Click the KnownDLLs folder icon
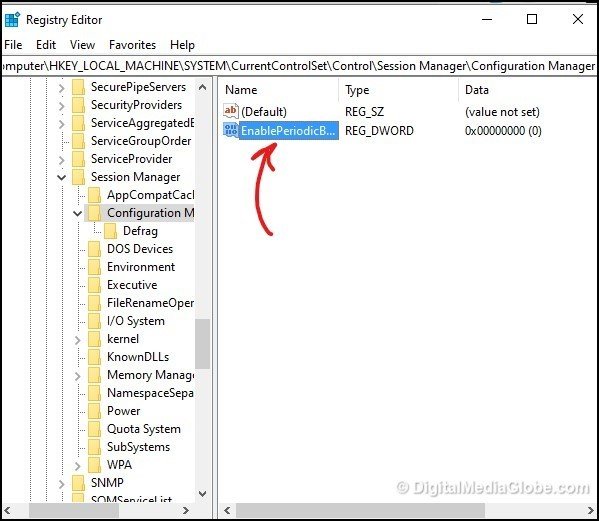The image size is (599, 521). coord(94,357)
